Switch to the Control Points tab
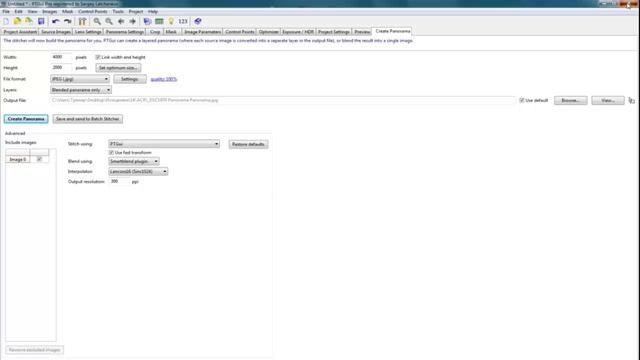640x360 pixels. (240, 32)
